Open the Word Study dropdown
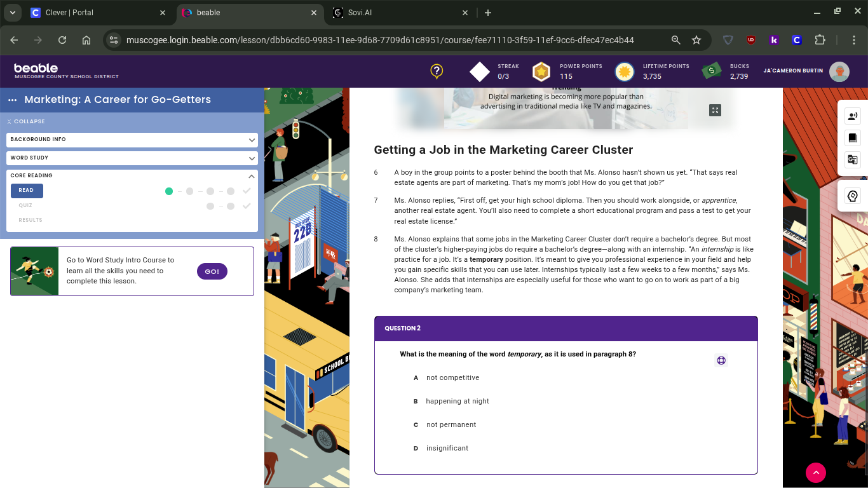 (x=132, y=158)
